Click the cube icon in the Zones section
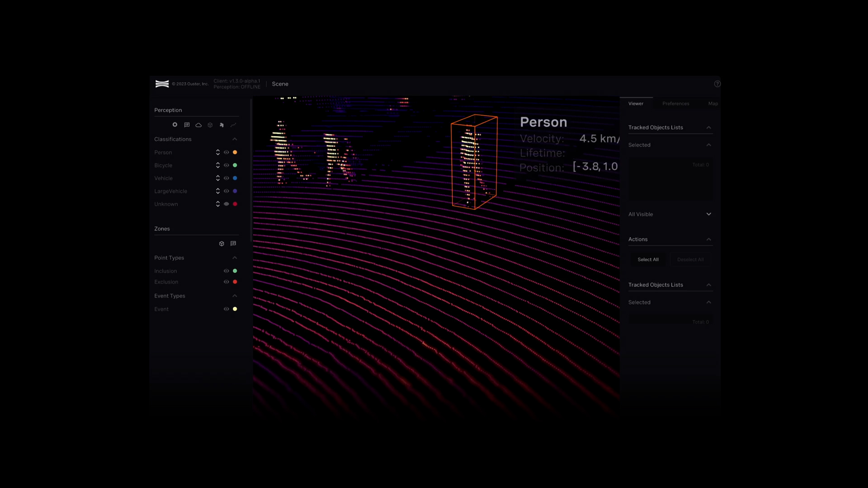 tap(222, 244)
